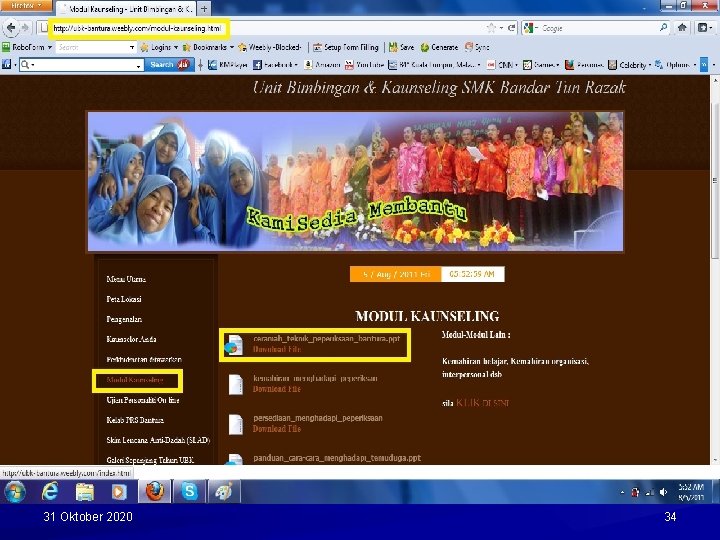The image size is (720, 540).
Task: Go to the browser home page icon
Action: coord(682,28)
